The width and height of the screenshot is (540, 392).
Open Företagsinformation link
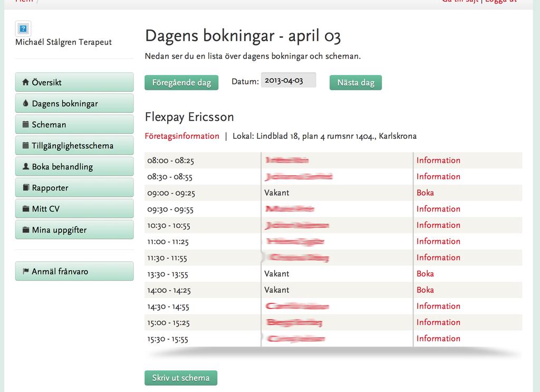182,136
